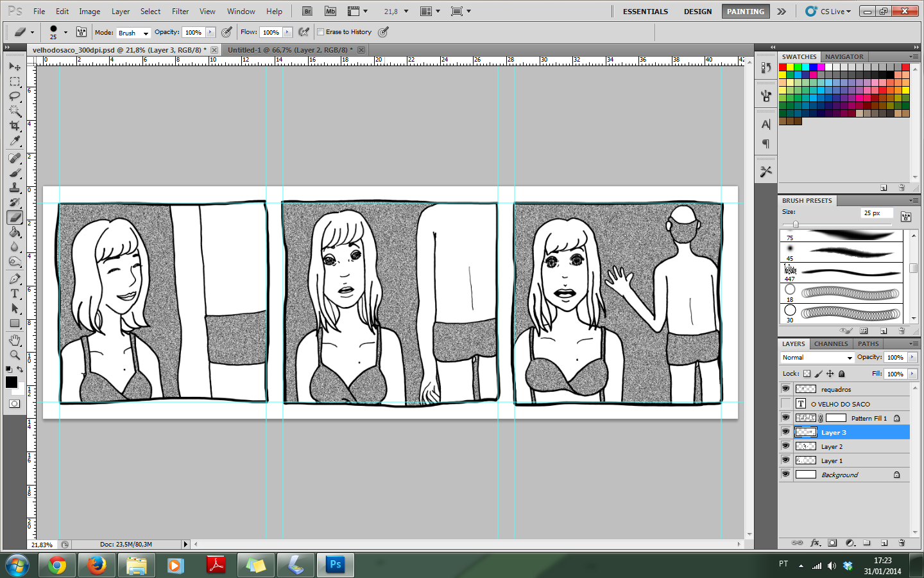Delete layer with Layers panel trash icon

tap(902, 543)
